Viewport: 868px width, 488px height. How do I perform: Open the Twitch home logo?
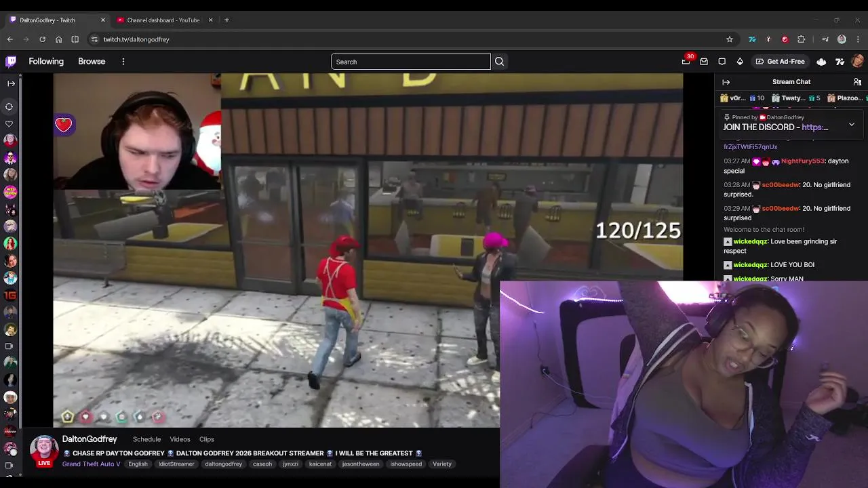[11, 61]
